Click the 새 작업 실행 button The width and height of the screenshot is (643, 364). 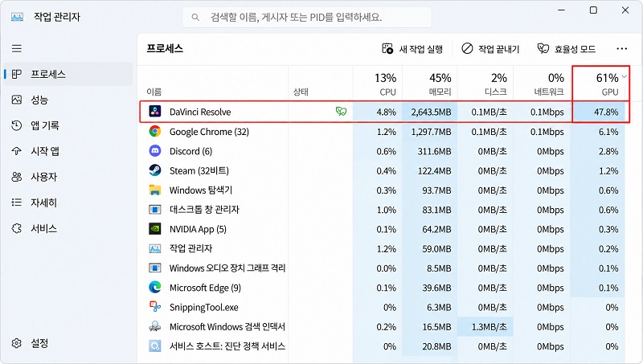(x=412, y=49)
